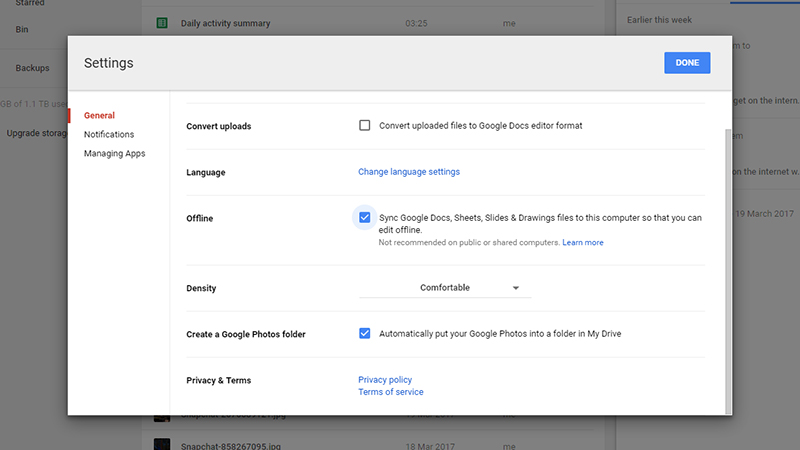Select Bin in Drive sidebar
Image resolution: width=800 pixels, height=450 pixels.
(22, 29)
